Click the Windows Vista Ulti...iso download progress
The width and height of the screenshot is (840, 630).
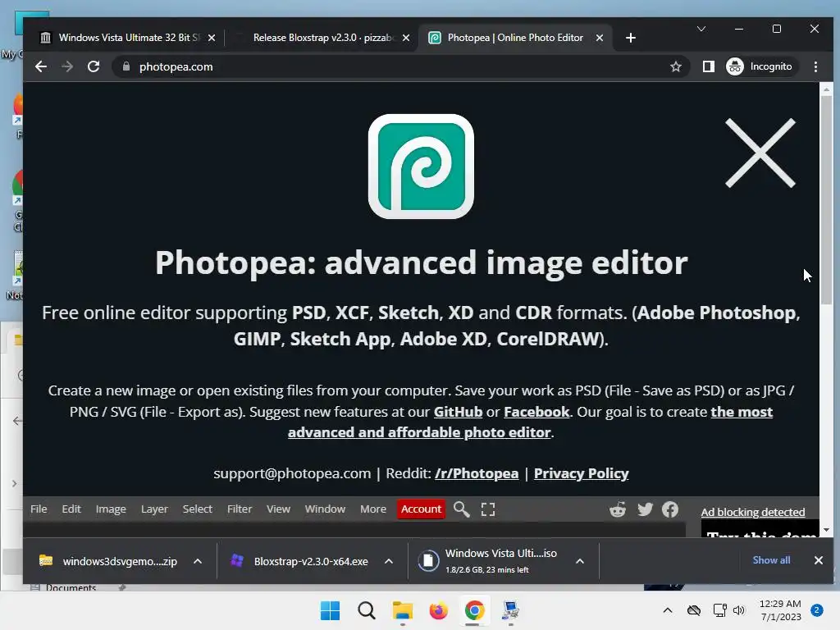(487, 561)
